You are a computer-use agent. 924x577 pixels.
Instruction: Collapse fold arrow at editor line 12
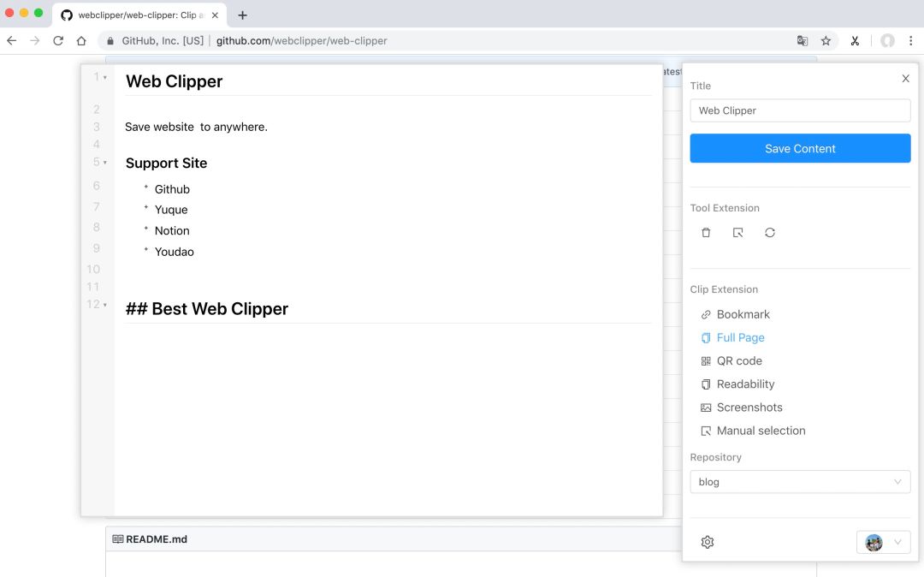pyautogui.click(x=105, y=306)
